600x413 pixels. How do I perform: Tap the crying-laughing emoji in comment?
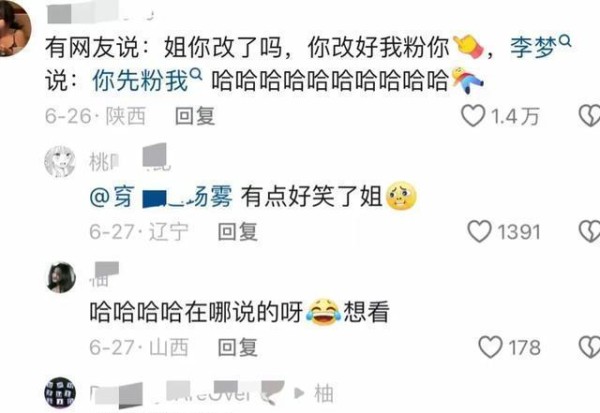pos(323,312)
